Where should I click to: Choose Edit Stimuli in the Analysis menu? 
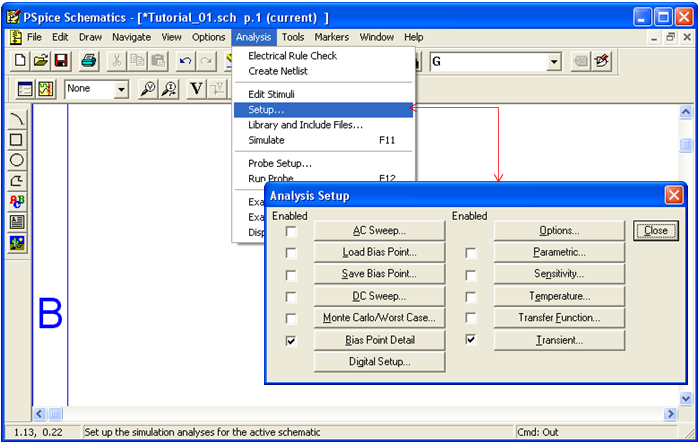[x=323, y=94]
